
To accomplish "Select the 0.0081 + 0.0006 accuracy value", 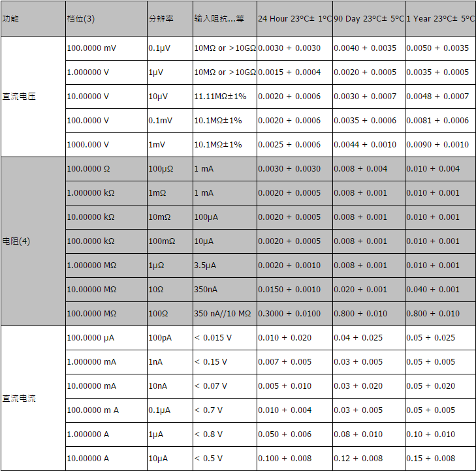I will (x=437, y=121).
